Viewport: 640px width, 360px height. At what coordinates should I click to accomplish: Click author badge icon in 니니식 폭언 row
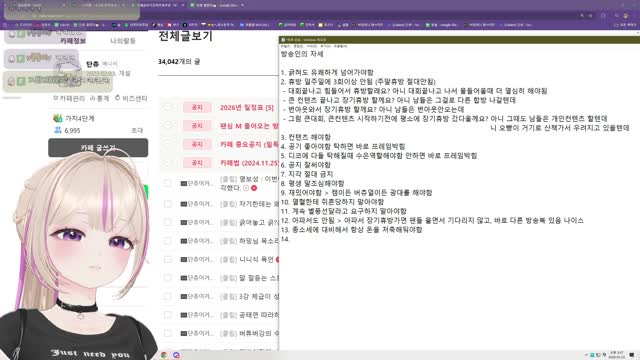tap(183, 260)
